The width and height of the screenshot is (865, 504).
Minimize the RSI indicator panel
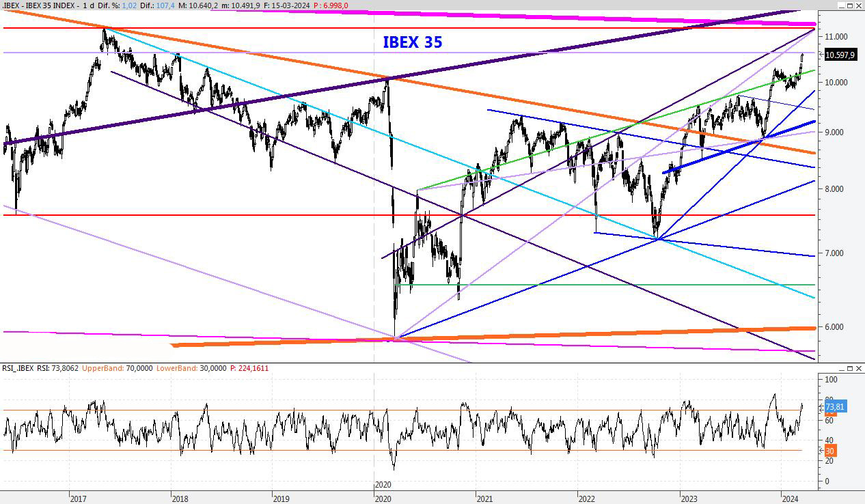pyautogui.click(x=840, y=368)
